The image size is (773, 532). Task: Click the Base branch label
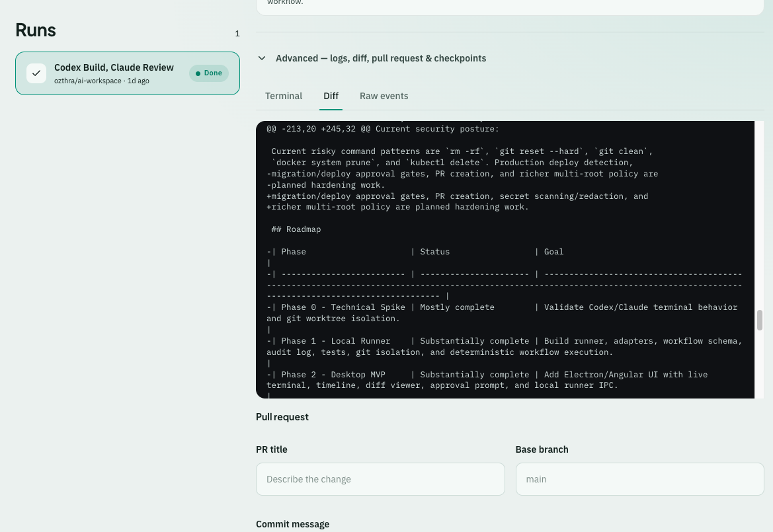coord(542,449)
